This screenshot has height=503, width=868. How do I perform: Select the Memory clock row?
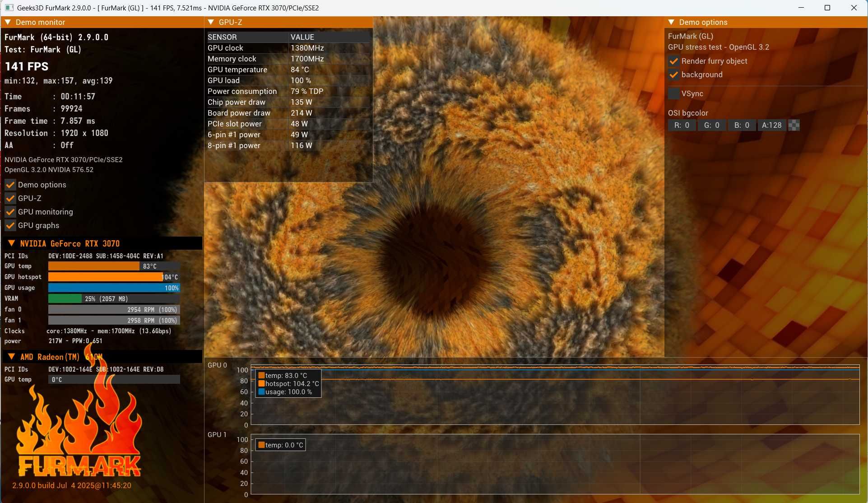(x=288, y=59)
